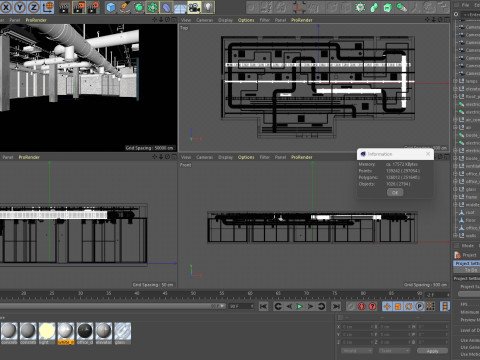Step to previous frame

289,306
